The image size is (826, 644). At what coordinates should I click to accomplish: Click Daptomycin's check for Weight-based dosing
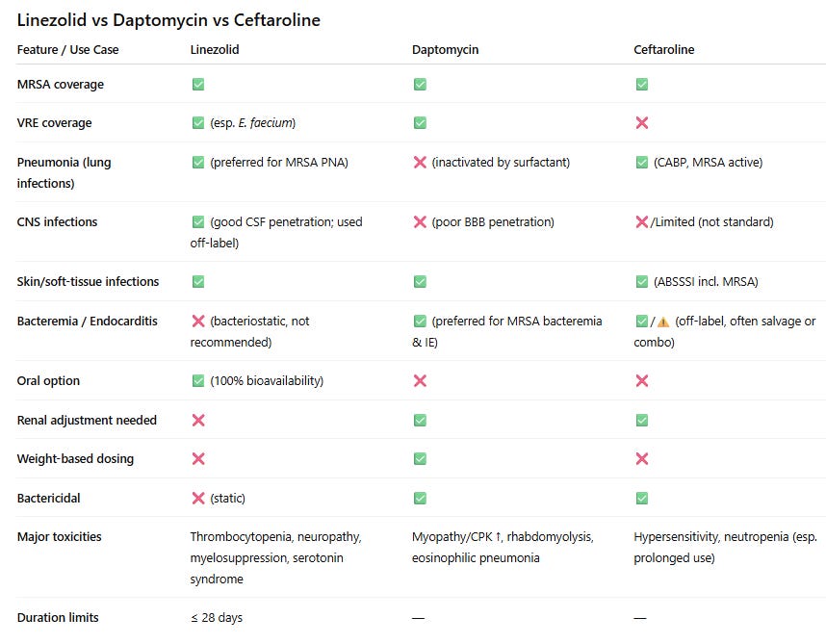[x=420, y=458]
